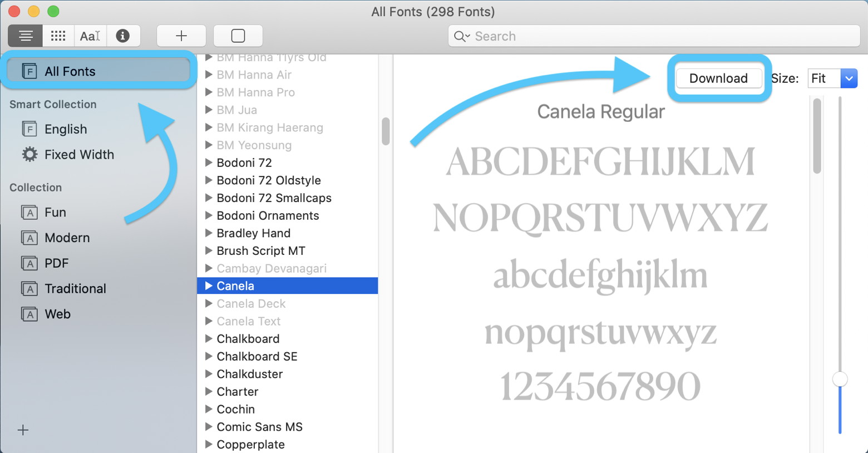This screenshot has height=453, width=868.
Task: Expand Bodoni Ornaments family
Action: 209,216
